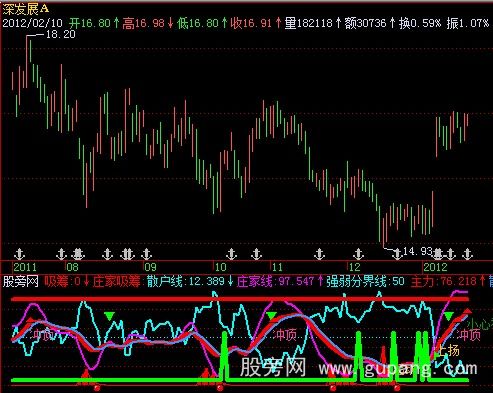Click the lone anchor marker between months 11 and 12
The height and width of the screenshot is (393, 493).
click(x=319, y=254)
